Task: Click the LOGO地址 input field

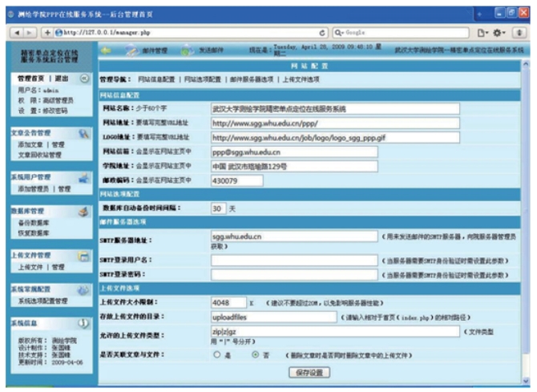Action: tap(335, 138)
